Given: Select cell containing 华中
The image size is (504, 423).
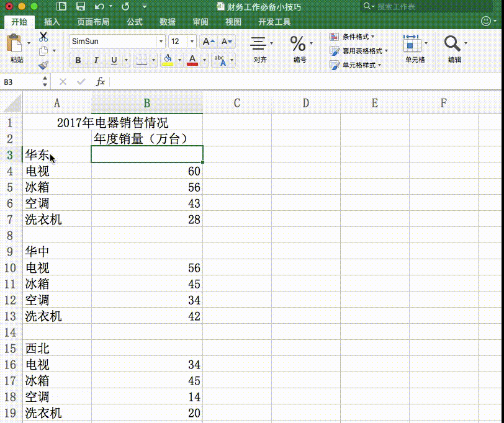Looking at the screenshot, I should tap(57, 251).
